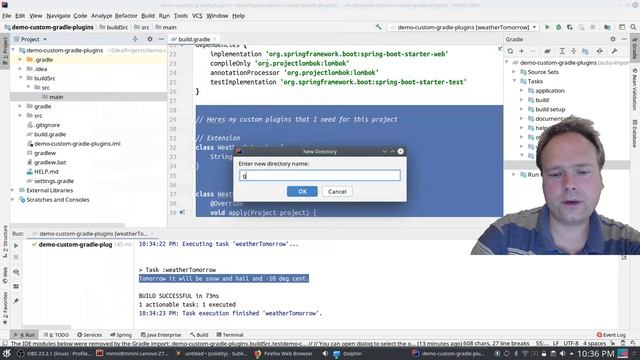Image resolution: width=640 pixels, height=360 pixels.
Task: Click main breadcrumb in navigation bar
Action: (166, 27)
